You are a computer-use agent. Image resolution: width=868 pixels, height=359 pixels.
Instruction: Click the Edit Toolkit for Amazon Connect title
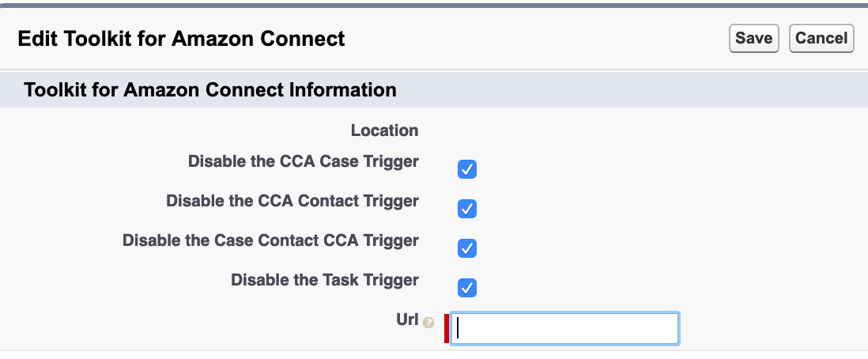coord(182,39)
